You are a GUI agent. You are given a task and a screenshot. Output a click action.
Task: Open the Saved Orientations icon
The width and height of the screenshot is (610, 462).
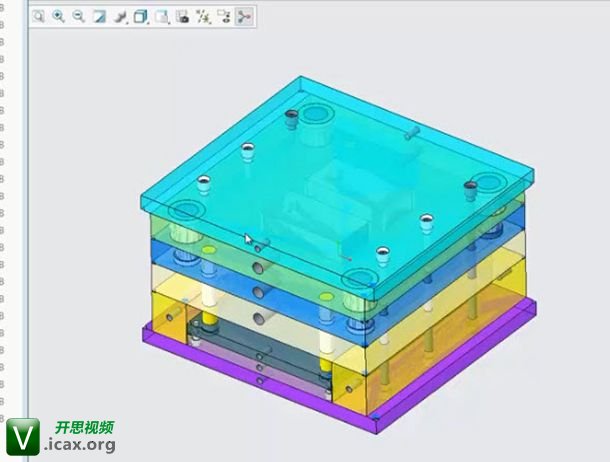click(161, 17)
